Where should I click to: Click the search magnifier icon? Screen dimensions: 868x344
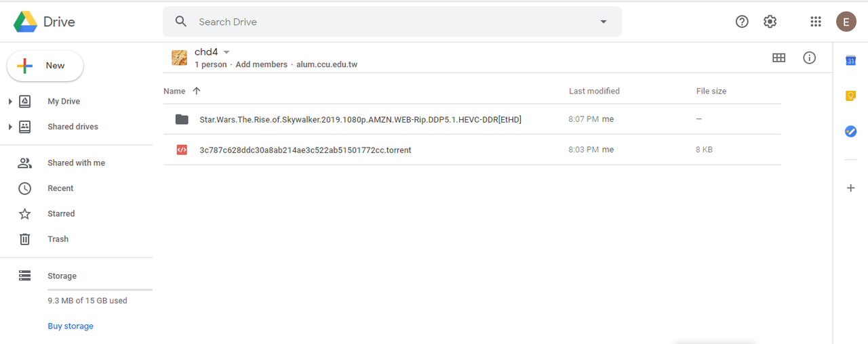pyautogui.click(x=181, y=22)
